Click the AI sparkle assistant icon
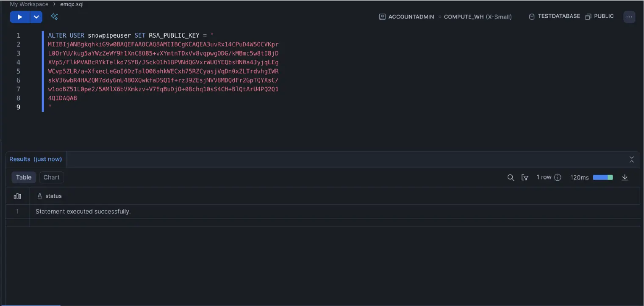Image resolution: width=644 pixels, height=306 pixels. [x=54, y=17]
